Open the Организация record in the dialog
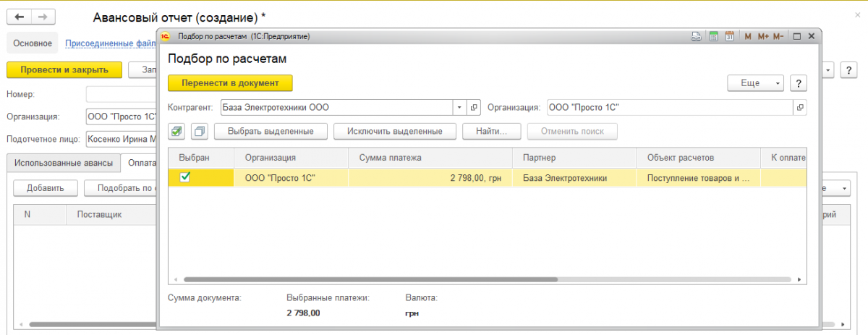Viewport: 868px width, 335px height. point(800,107)
